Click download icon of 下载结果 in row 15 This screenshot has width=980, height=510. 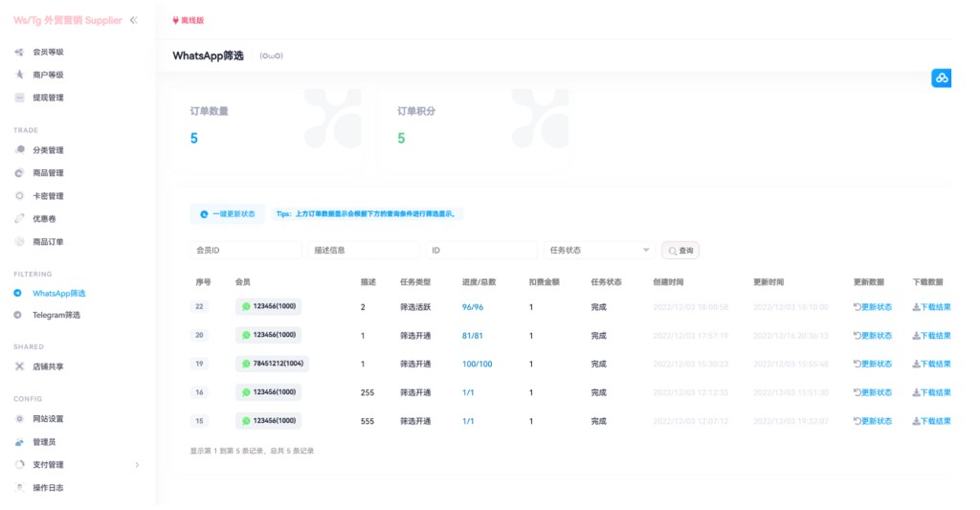[916, 421]
